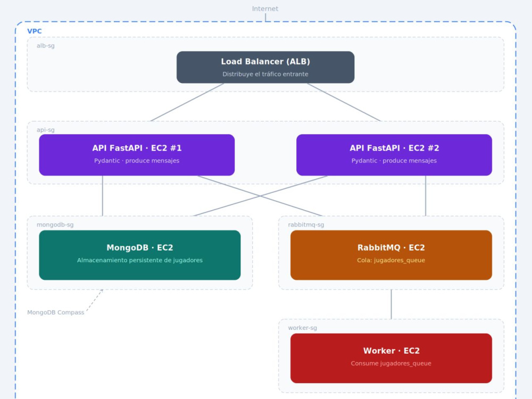Click the RabbitMQ EC2 node

click(x=391, y=255)
